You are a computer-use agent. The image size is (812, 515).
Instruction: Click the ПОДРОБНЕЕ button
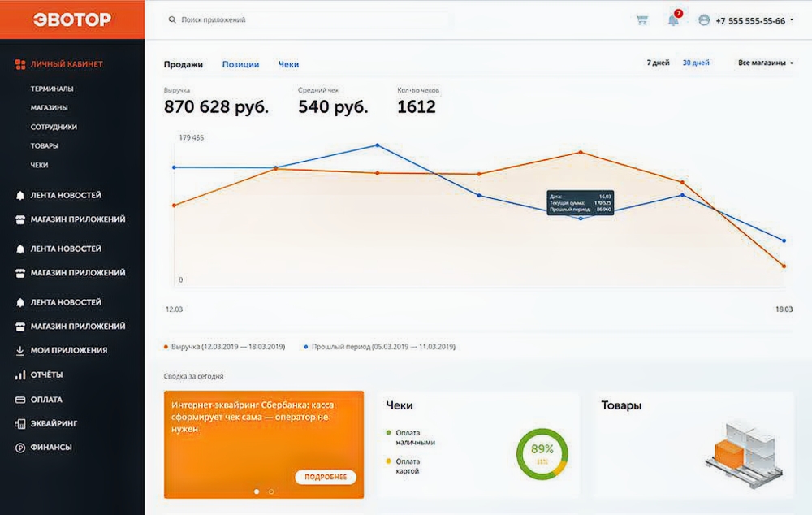(x=326, y=477)
